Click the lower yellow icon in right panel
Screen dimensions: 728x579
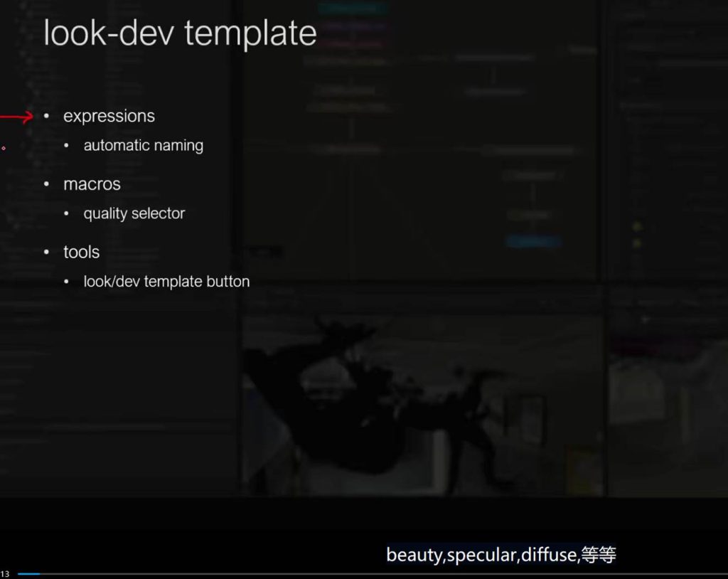click(x=637, y=243)
